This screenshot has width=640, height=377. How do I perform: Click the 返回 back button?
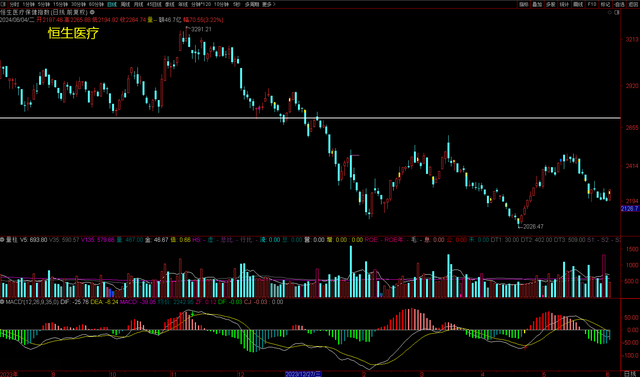click(633, 4)
